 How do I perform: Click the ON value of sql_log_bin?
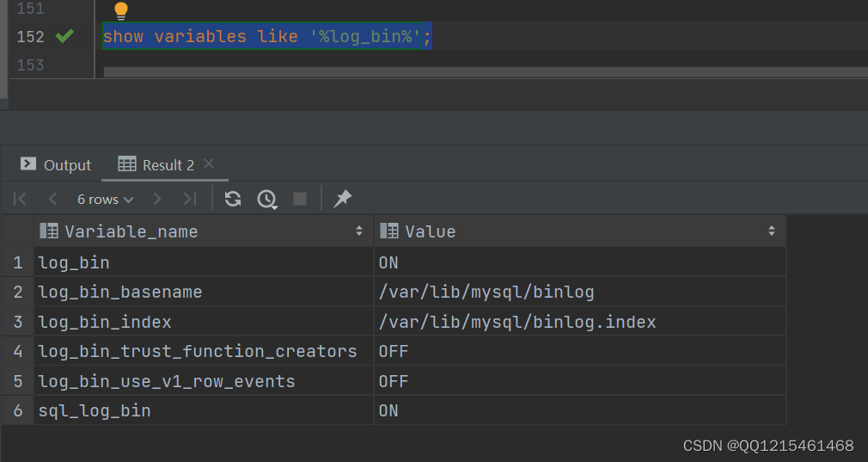pos(580,410)
